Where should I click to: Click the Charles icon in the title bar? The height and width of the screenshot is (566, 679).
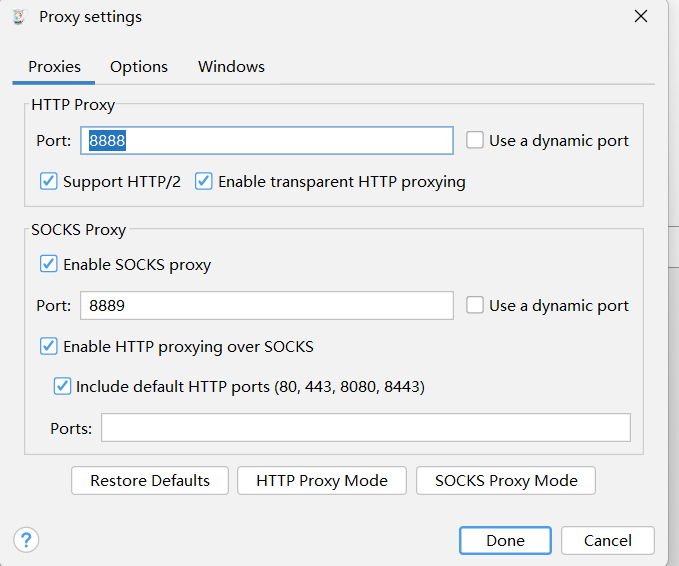click(18, 17)
